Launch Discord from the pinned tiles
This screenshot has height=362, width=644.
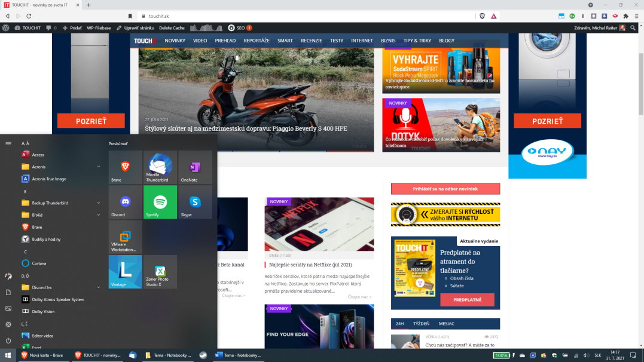(126, 202)
